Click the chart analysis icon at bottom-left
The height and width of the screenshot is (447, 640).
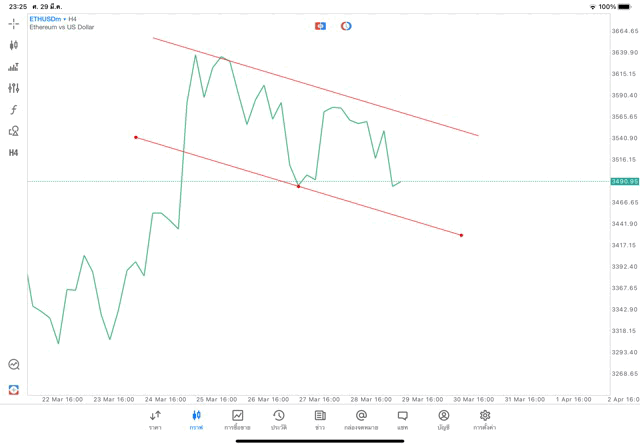13,365
